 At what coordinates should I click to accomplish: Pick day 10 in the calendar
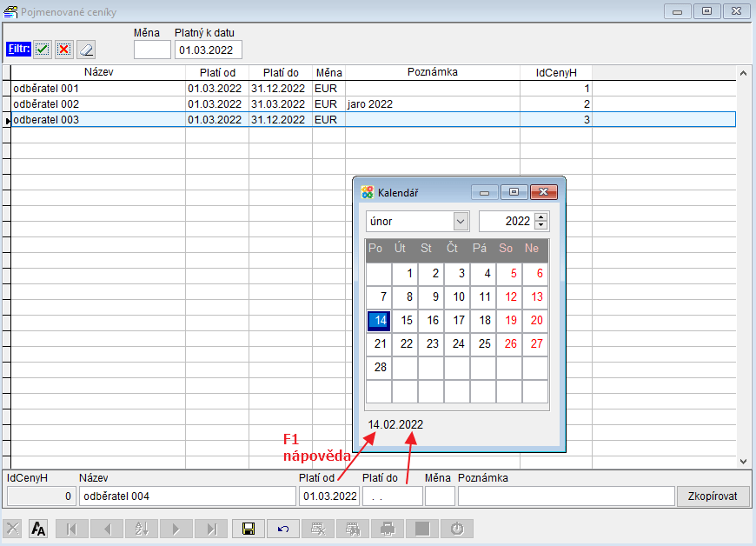(x=457, y=296)
